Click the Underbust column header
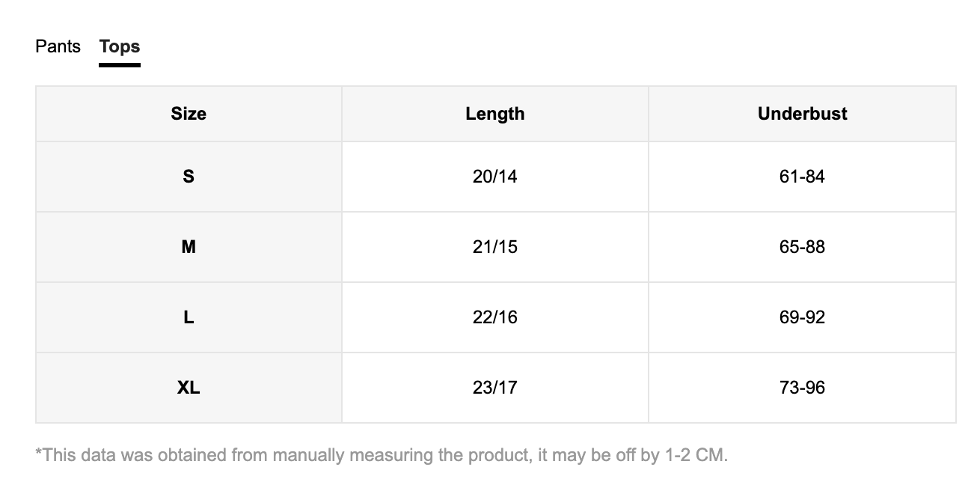This screenshot has width=980, height=479. click(x=802, y=114)
